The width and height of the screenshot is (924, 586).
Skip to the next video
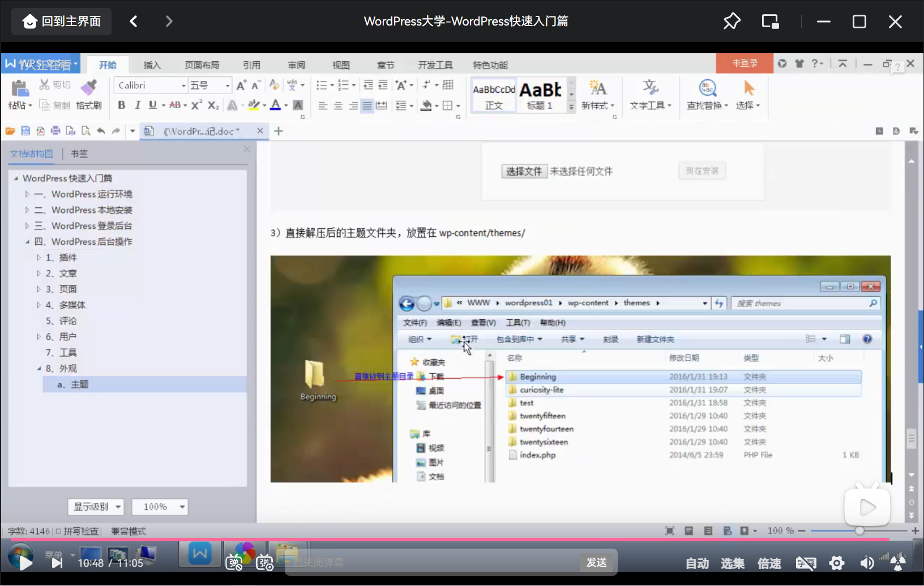(x=57, y=563)
